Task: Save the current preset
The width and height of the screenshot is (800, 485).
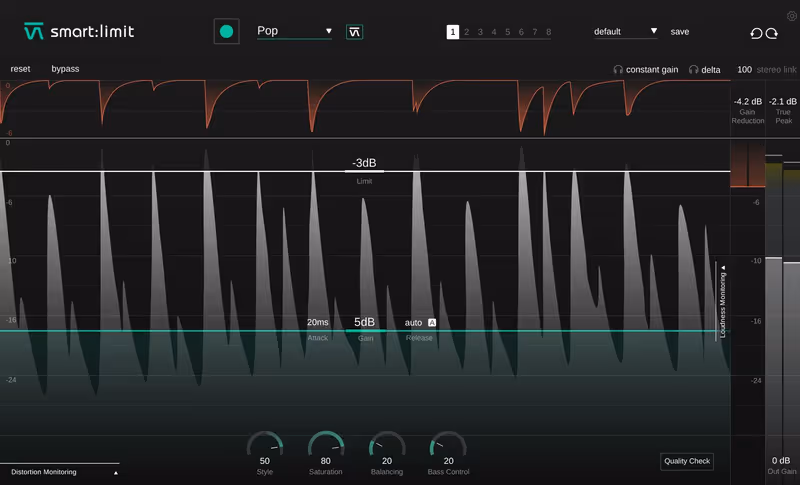Action: [680, 32]
